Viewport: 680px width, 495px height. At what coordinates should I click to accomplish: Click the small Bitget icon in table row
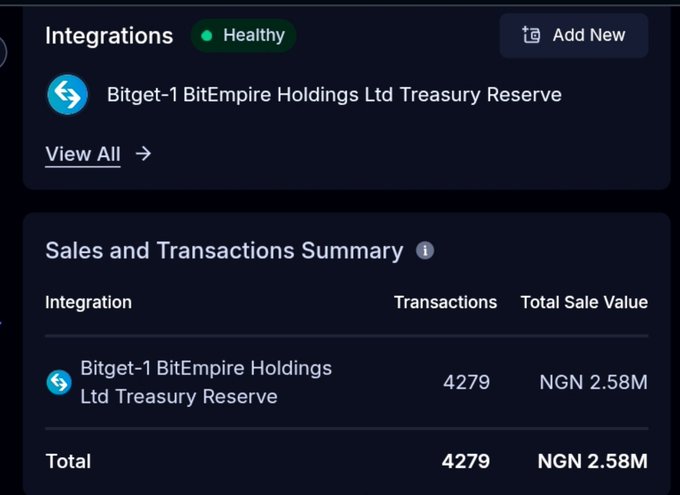pyautogui.click(x=59, y=382)
